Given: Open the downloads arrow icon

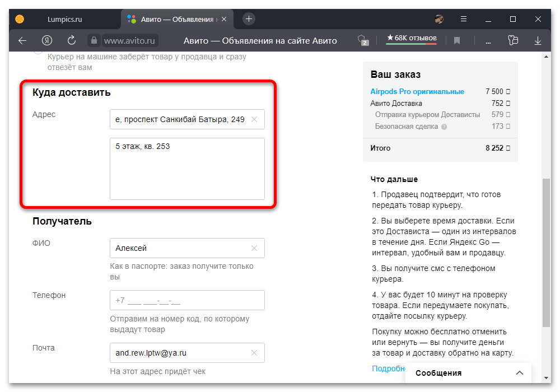Looking at the screenshot, I should tap(538, 41).
